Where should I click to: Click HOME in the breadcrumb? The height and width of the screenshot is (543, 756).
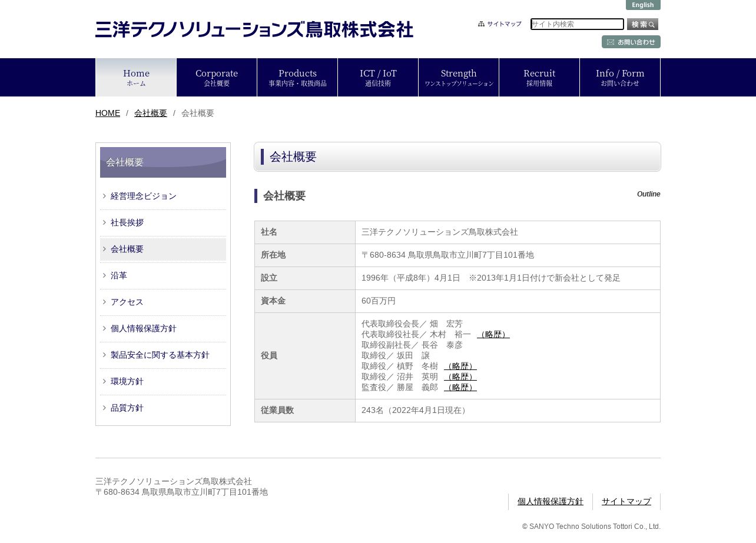[x=108, y=113]
